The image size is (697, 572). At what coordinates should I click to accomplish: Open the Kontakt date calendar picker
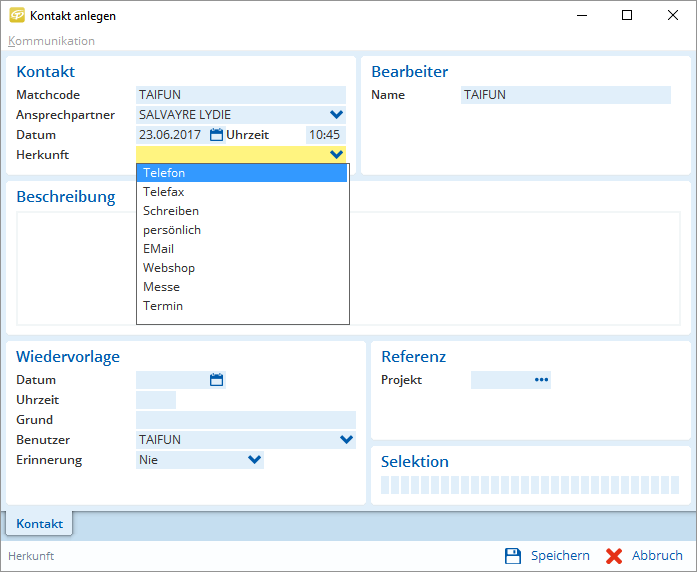216,135
